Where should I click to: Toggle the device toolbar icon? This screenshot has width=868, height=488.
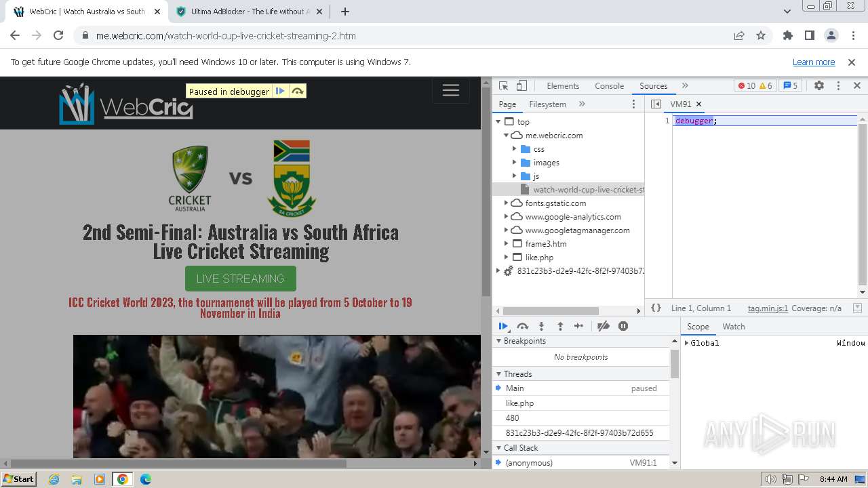pyautogui.click(x=521, y=86)
